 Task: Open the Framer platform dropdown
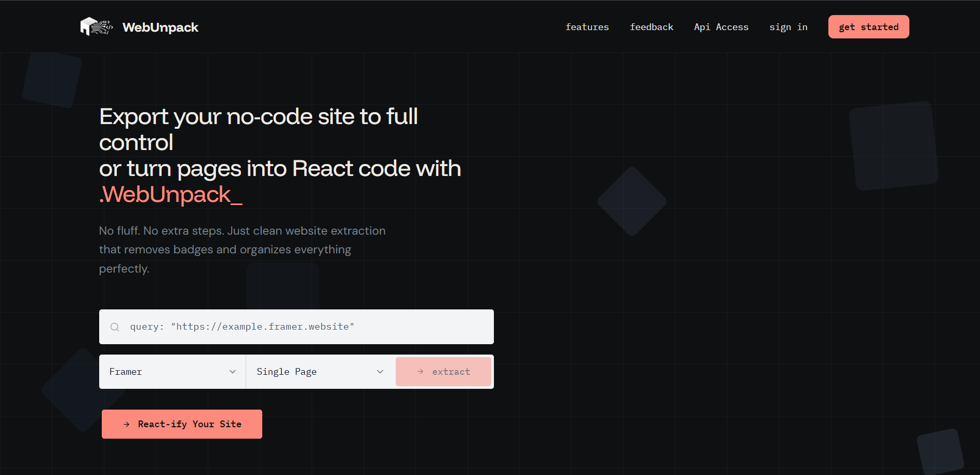(x=172, y=371)
